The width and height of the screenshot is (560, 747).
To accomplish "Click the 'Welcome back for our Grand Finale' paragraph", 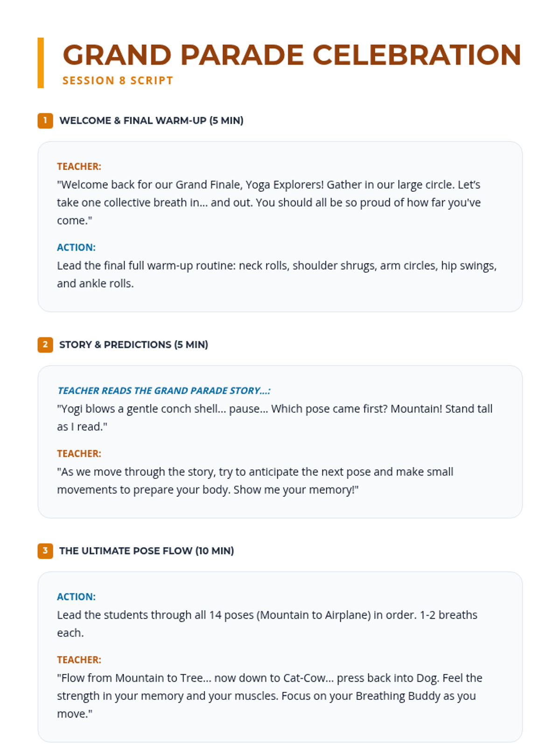I will (x=269, y=203).
